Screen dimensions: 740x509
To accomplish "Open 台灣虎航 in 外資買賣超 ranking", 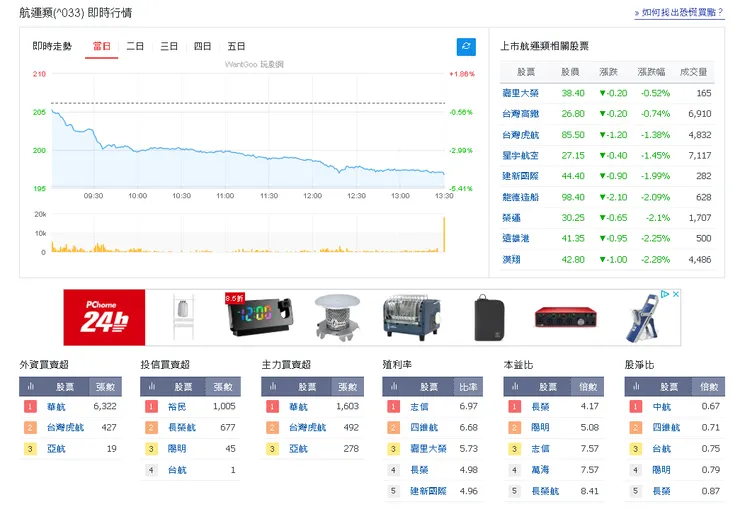I will tap(65, 427).
